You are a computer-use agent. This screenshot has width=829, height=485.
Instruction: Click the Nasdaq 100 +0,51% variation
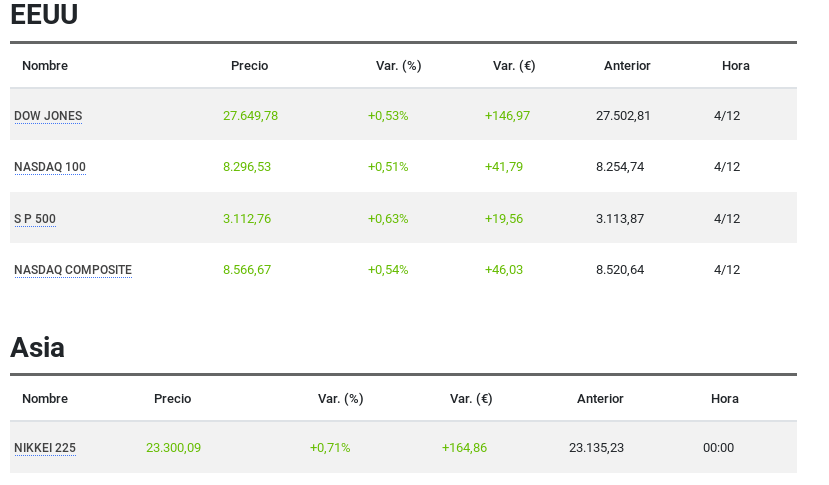388,167
